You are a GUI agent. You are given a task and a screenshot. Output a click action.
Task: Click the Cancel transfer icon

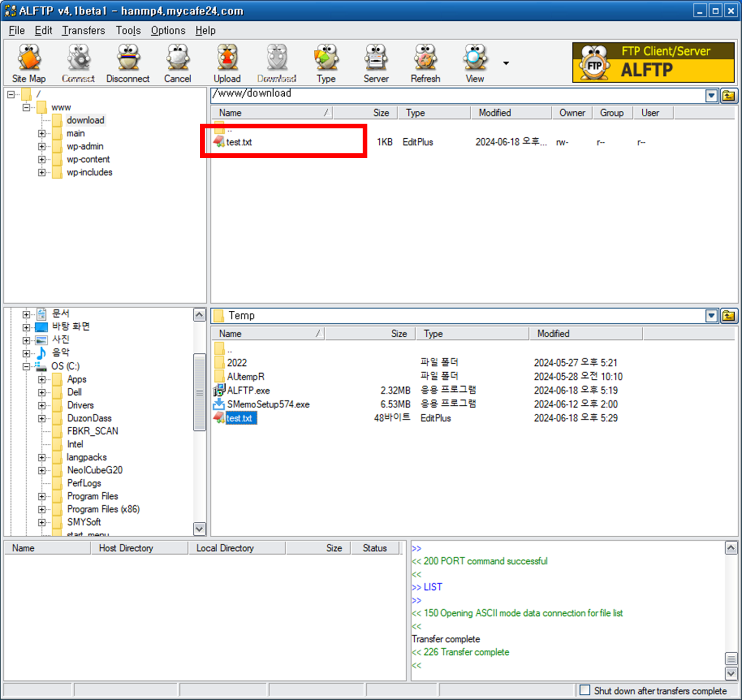pos(177,61)
